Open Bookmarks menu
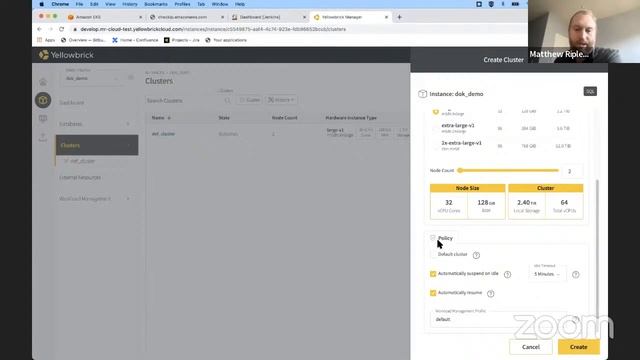Viewport: 640px width, 360px height. pyautogui.click(x=156, y=4)
